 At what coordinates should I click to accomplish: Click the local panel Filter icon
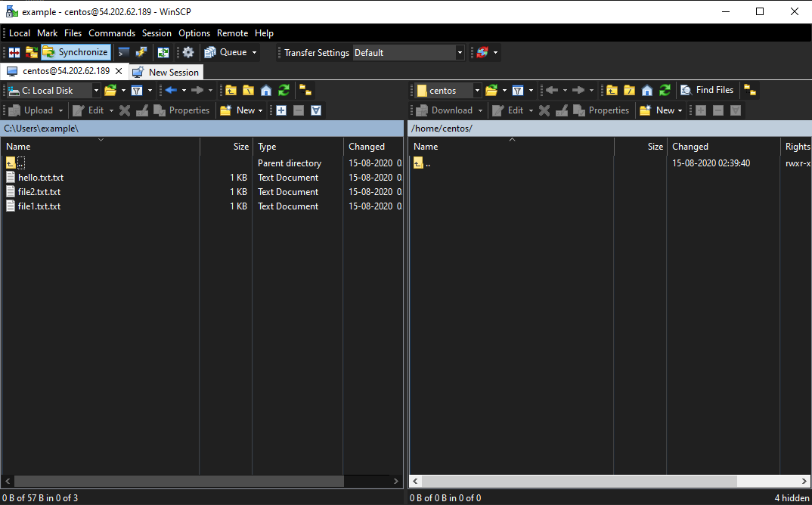(x=137, y=91)
